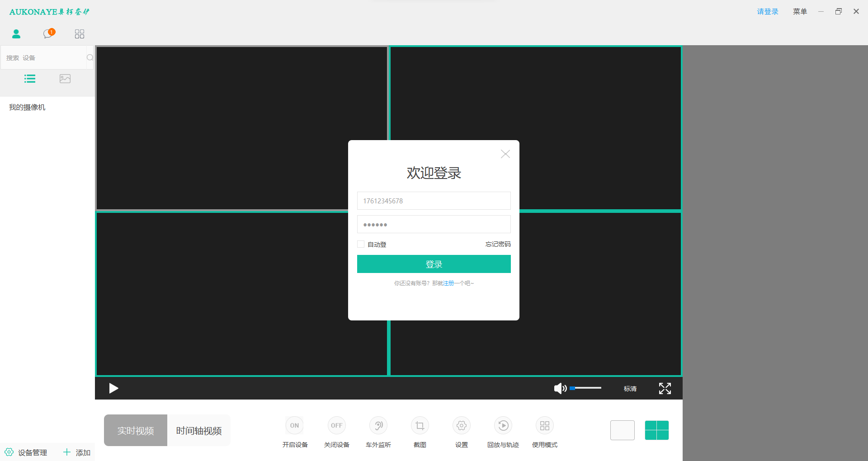Image resolution: width=868 pixels, height=461 pixels.
Task: Click the 截图 screenshot crop icon
Action: [x=420, y=425]
